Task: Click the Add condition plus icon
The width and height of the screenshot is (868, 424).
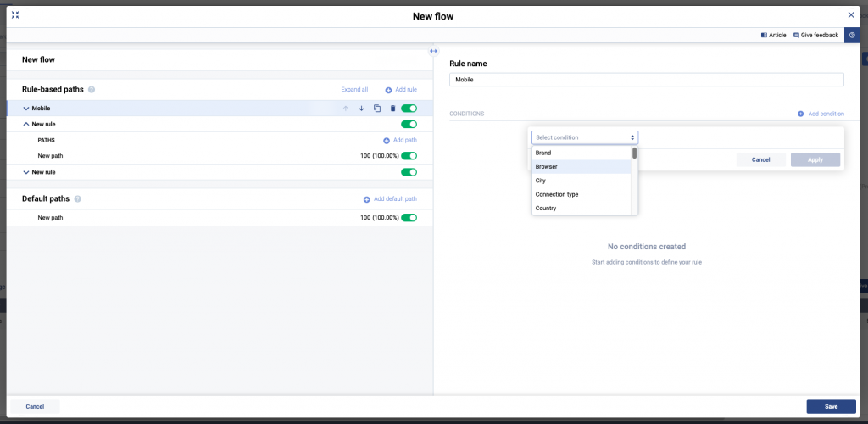Action: [x=800, y=114]
